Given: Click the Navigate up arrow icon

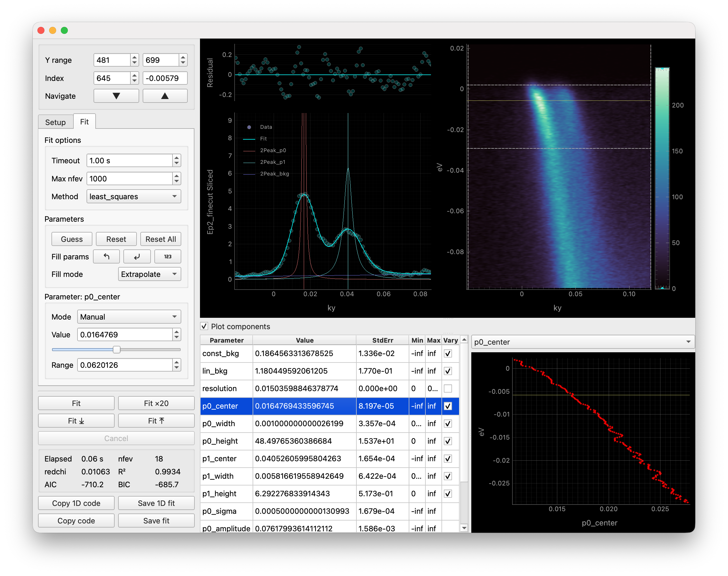Looking at the screenshot, I should [x=165, y=96].
